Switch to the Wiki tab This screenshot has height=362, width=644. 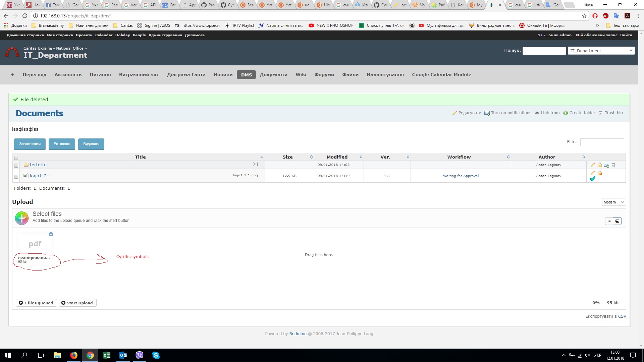click(301, 74)
